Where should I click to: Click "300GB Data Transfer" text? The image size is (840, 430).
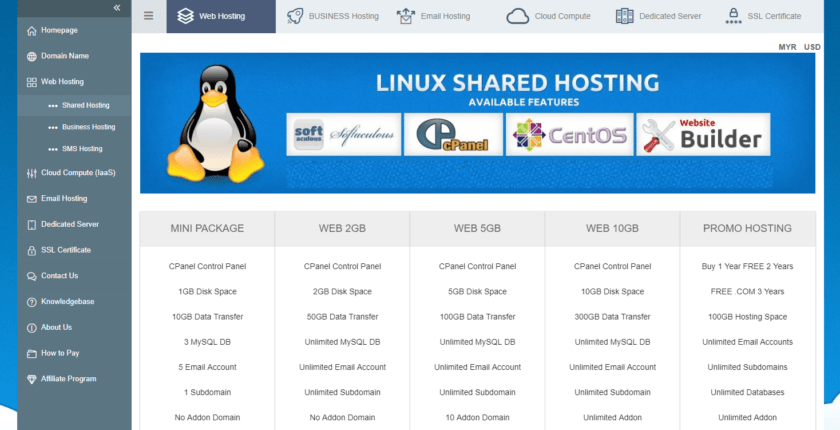(612, 316)
